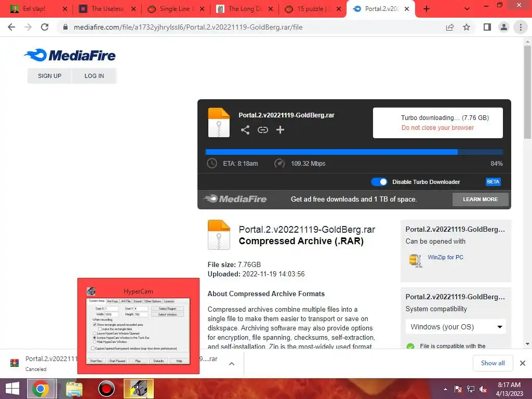
Task: Open the Chrome profile avatar menu
Action: tap(504, 27)
